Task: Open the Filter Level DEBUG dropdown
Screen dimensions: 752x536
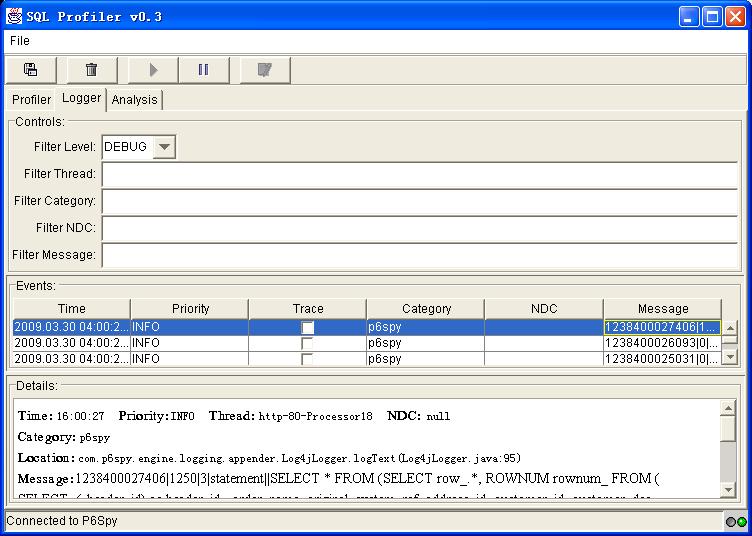Action: [x=165, y=147]
